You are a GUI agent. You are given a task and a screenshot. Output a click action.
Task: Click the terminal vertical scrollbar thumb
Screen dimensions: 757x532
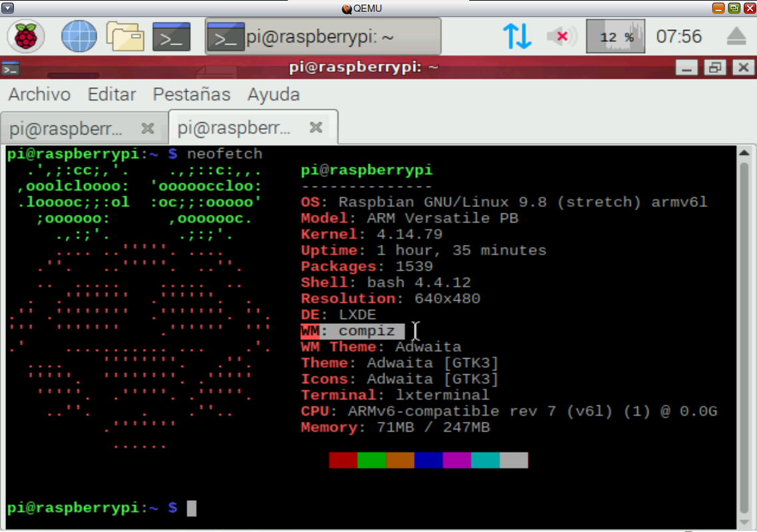click(x=744, y=339)
